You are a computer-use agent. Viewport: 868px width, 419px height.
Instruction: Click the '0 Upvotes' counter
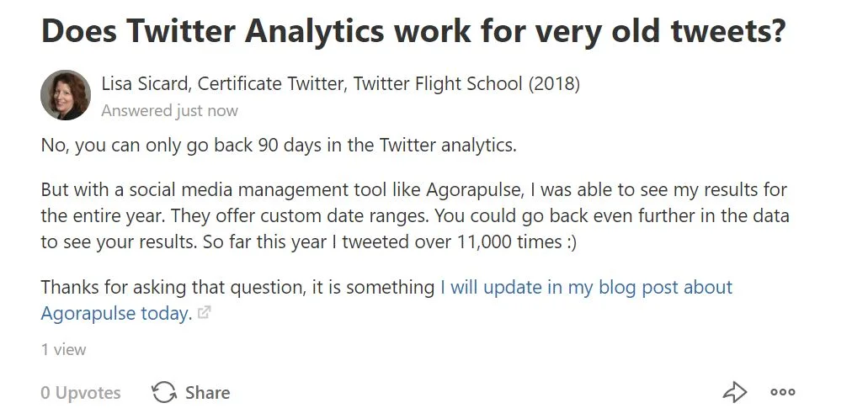click(81, 392)
